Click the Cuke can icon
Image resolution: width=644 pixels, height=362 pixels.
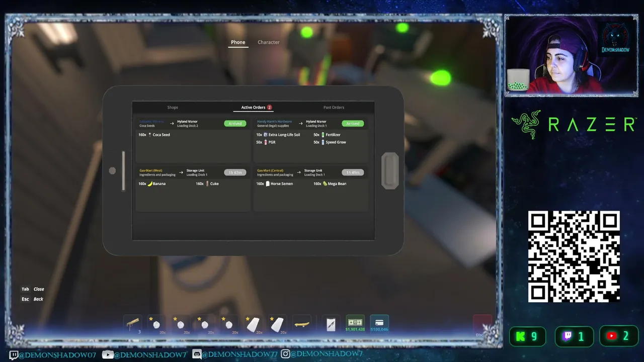pos(207,184)
